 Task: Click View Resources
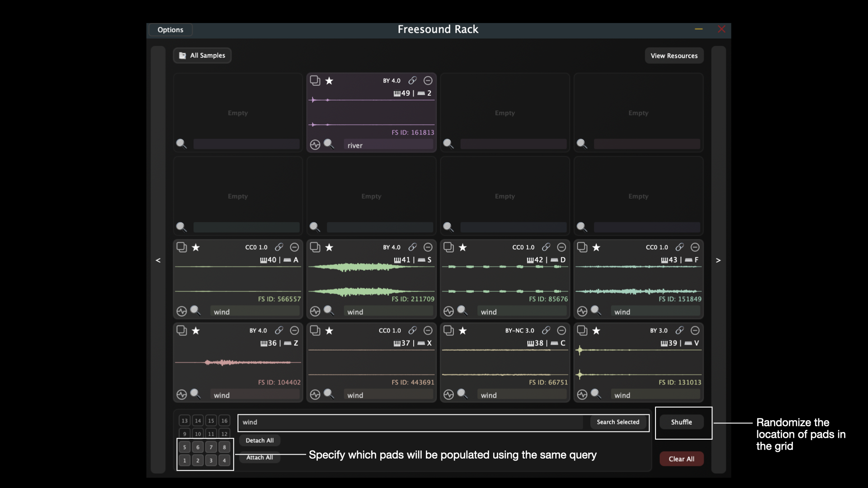click(x=674, y=56)
